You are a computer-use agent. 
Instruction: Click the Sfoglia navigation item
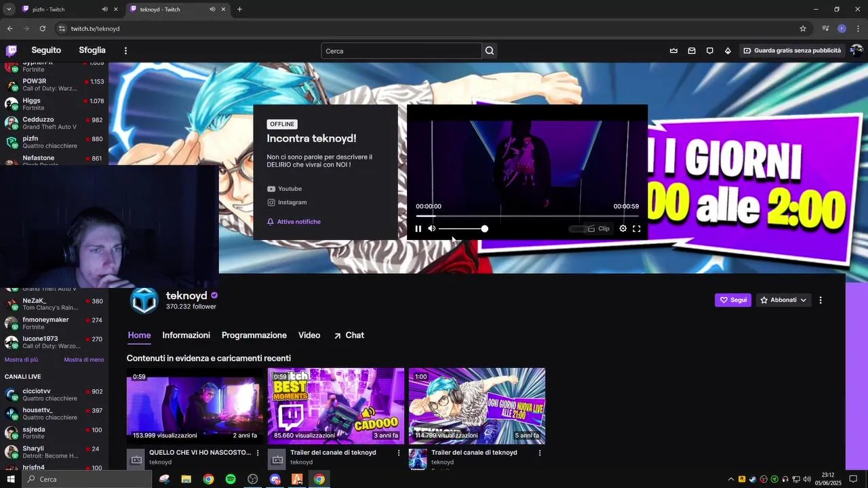[92, 51]
